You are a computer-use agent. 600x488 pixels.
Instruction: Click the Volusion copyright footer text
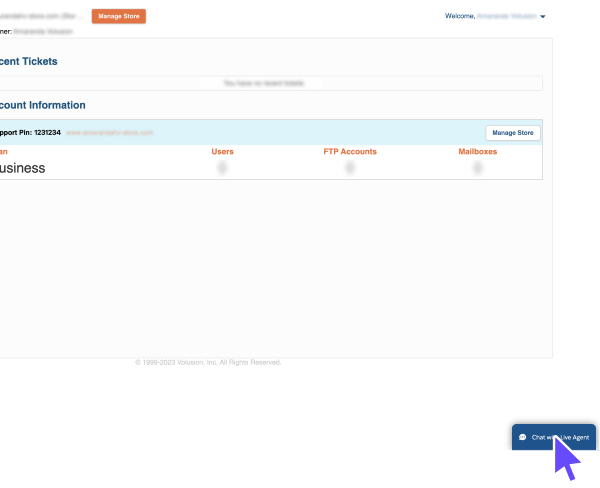coord(208,362)
